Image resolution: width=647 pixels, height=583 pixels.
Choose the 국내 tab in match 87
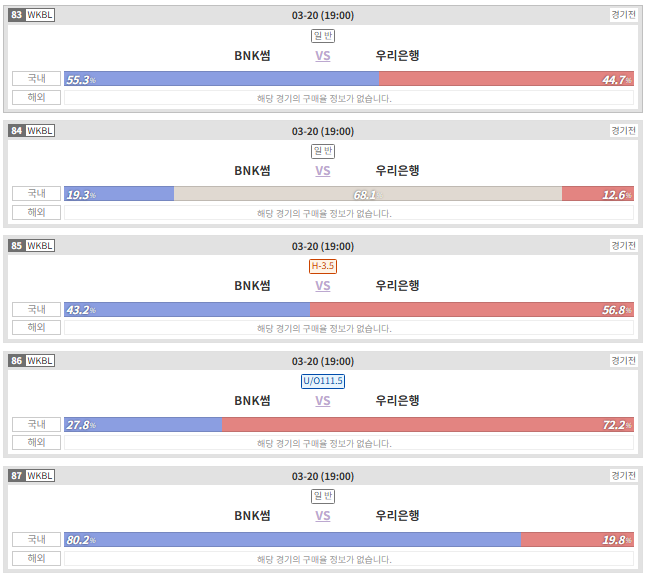(x=36, y=539)
